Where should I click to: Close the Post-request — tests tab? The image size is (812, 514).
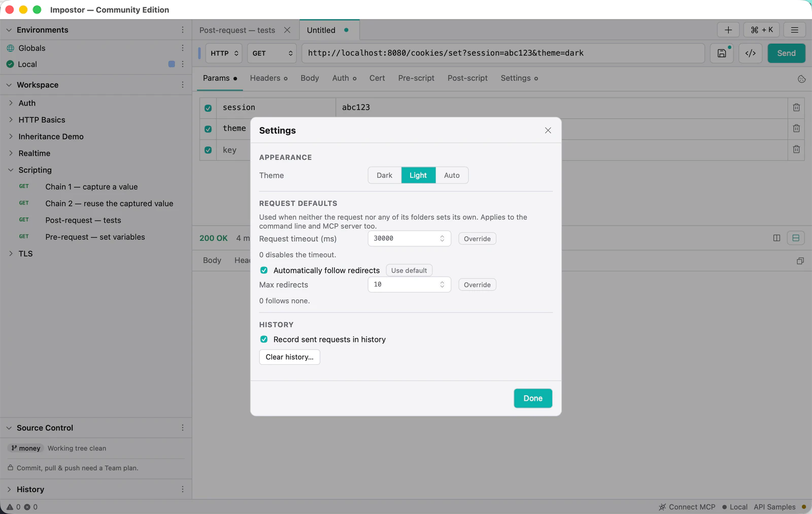pyautogui.click(x=287, y=30)
